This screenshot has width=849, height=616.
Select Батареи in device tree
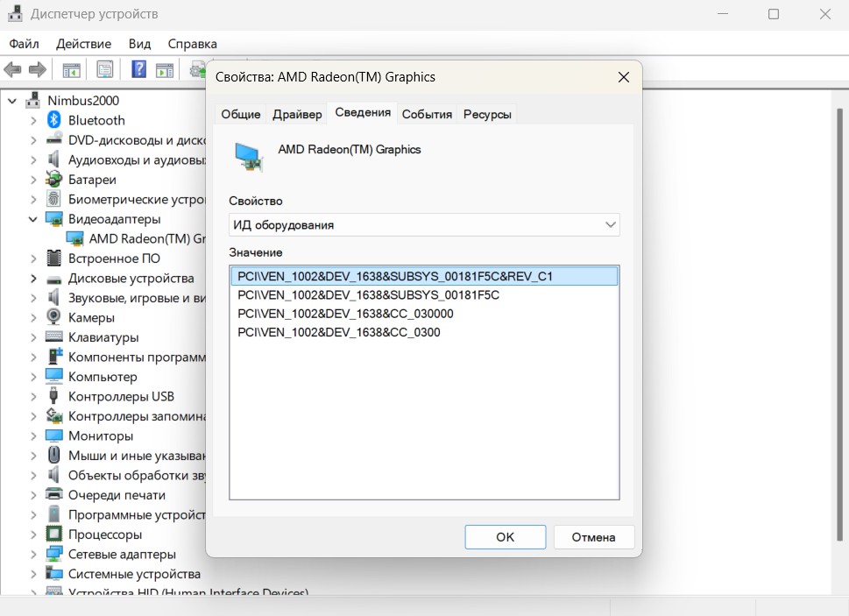(92, 179)
